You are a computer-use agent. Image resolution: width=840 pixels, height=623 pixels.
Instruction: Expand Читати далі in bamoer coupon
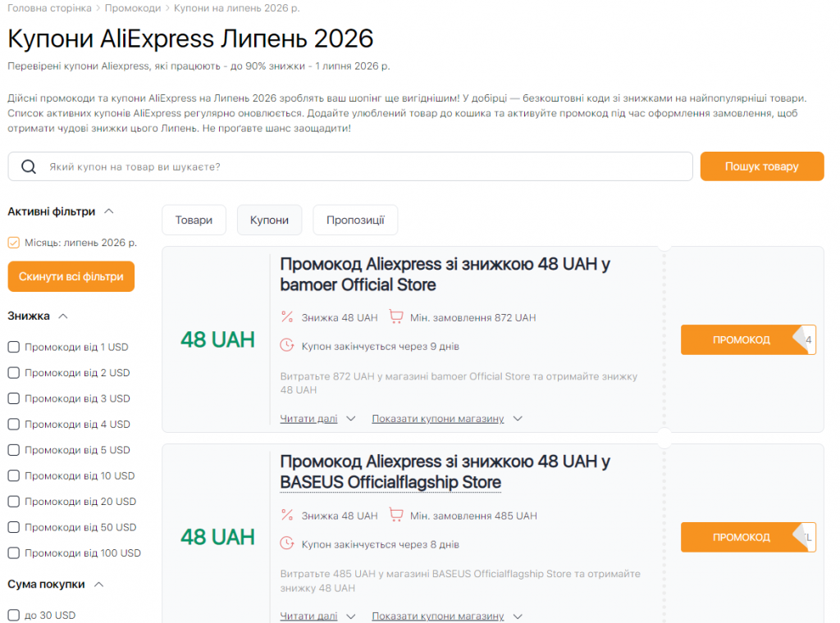[x=317, y=419]
